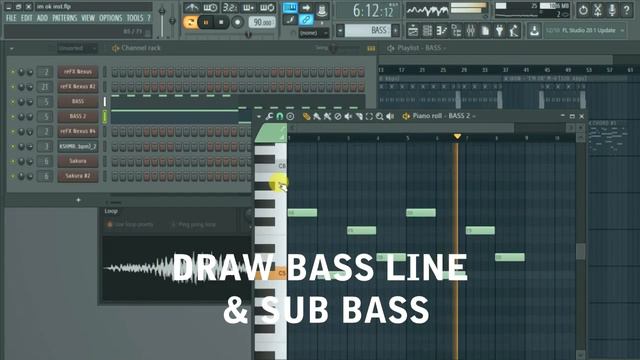Image resolution: width=640 pixels, height=360 pixels.
Task: Toggle green mute LED for BASS 2 channel
Action: tap(12, 117)
